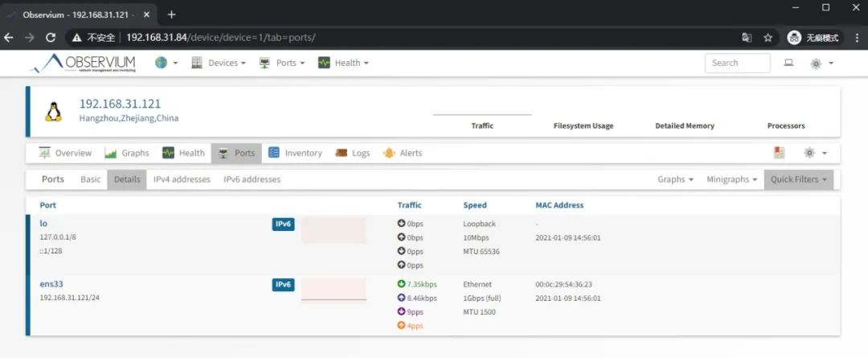The height and width of the screenshot is (358, 868).
Task: Click the Search input field
Action: click(737, 64)
